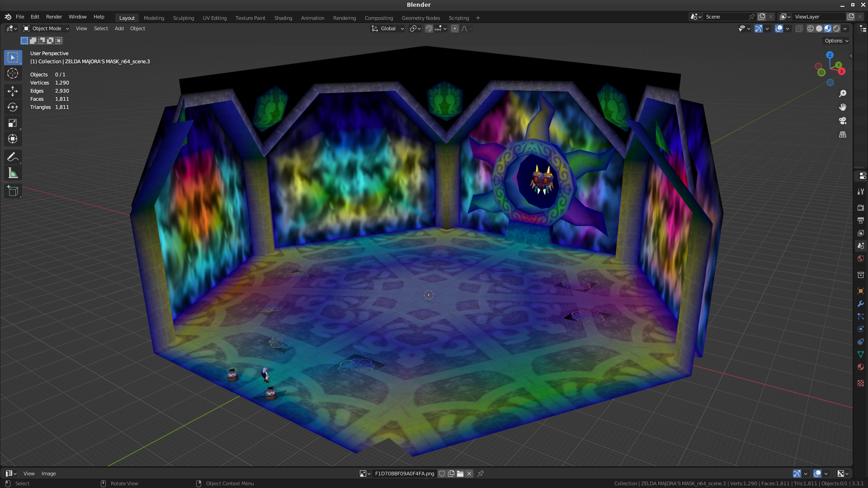Screen dimensions: 868x488
Task: Open Global transform orientation dropdown
Action: pos(388,28)
